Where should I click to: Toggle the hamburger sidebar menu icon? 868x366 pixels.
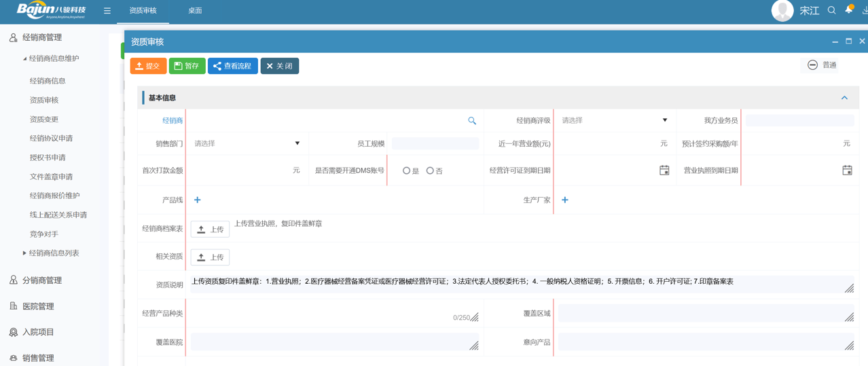107,11
